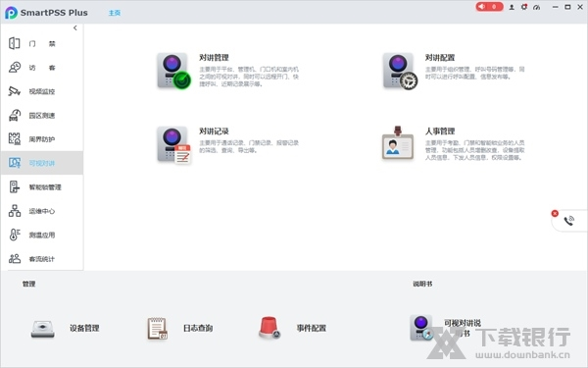588x368 pixels.
Task: Open the 人事管理 ID badge icon
Action: click(398, 142)
